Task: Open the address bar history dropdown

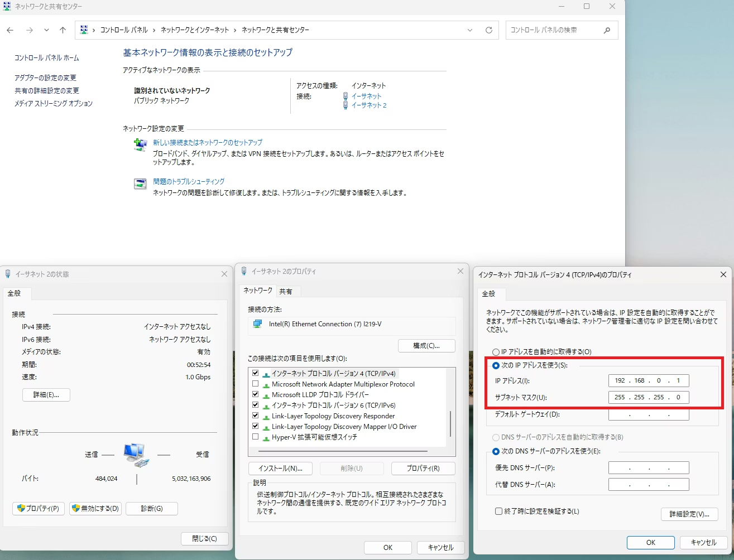Action: pos(469,30)
